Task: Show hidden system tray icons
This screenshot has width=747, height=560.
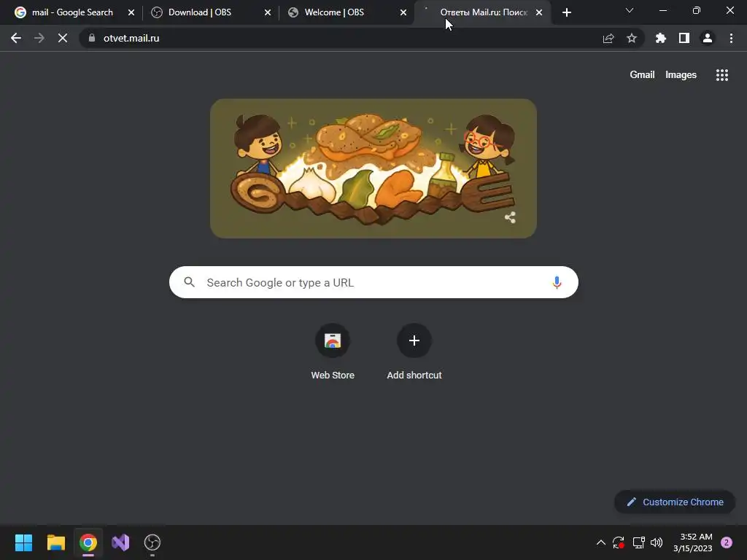Action: (x=601, y=542)
